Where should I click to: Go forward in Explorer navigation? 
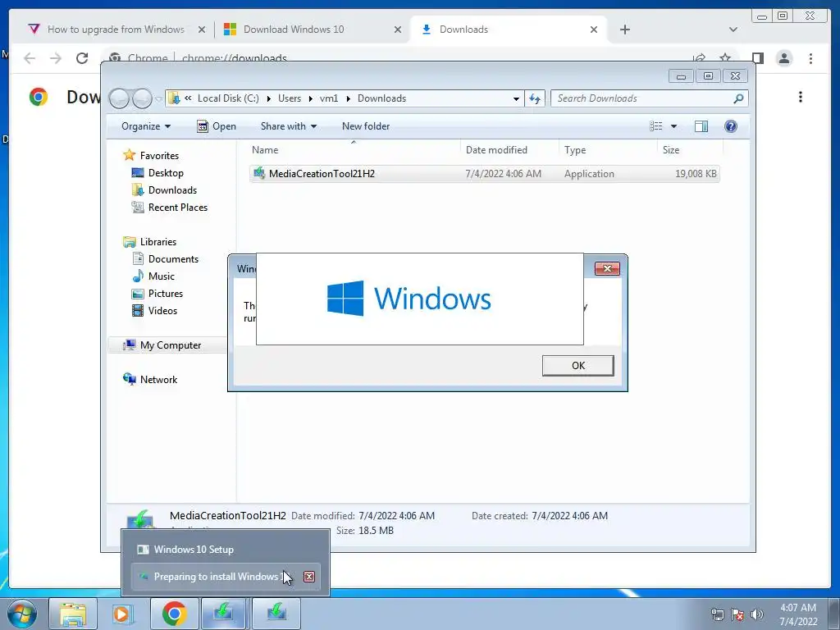point(142,98)
